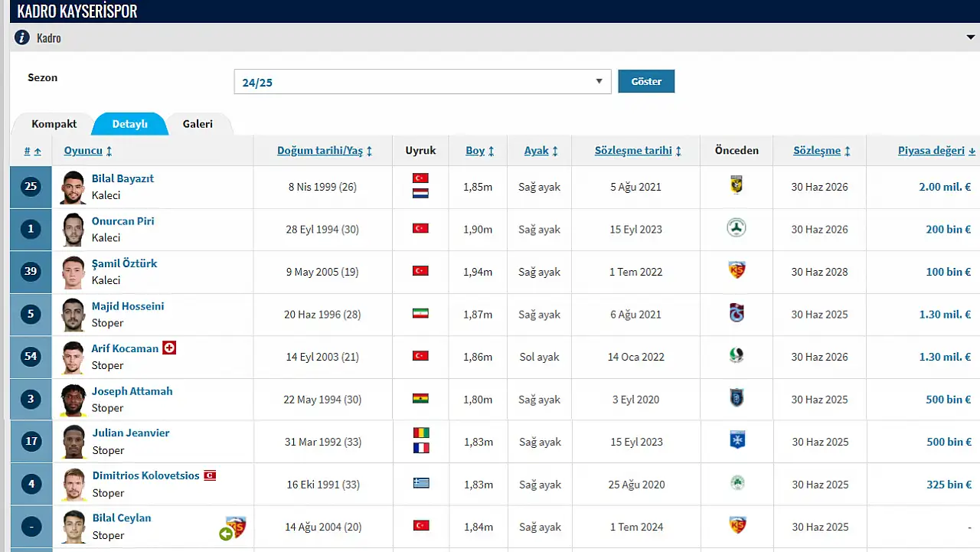Click Majid Hosseini's previous club crest
This screenshot has width=980, height=552.
point(737,313)
